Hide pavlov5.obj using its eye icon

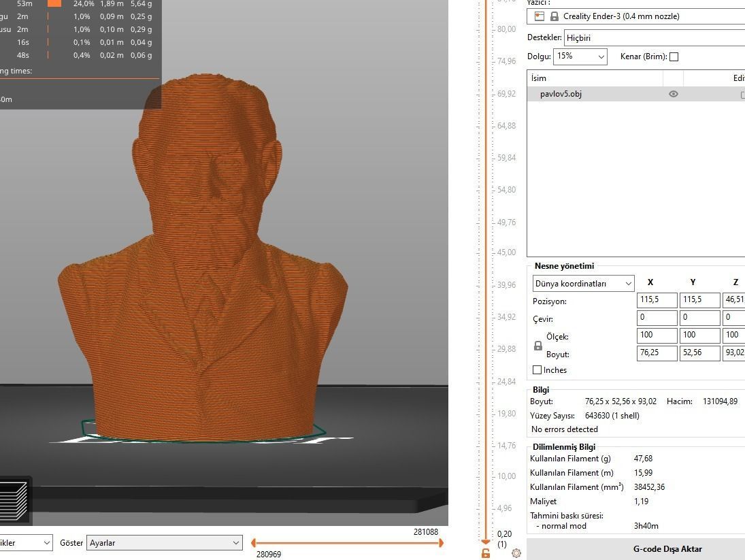point(673,94)
